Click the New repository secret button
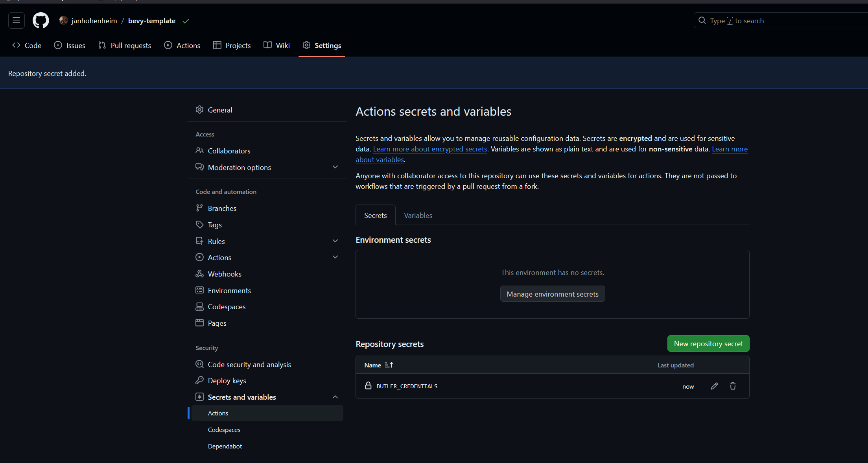Viewport: 868px width, 463px height. point(708,343)
